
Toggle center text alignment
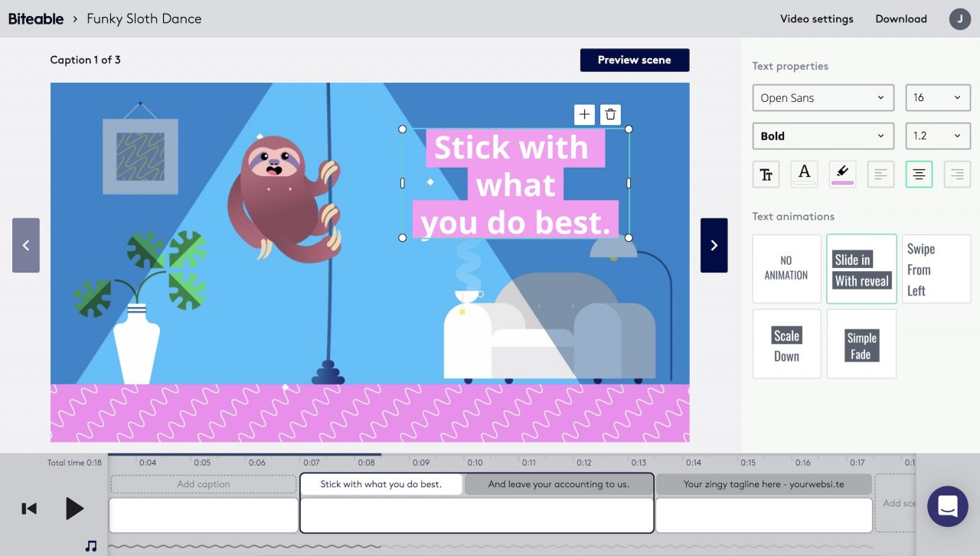918,174
